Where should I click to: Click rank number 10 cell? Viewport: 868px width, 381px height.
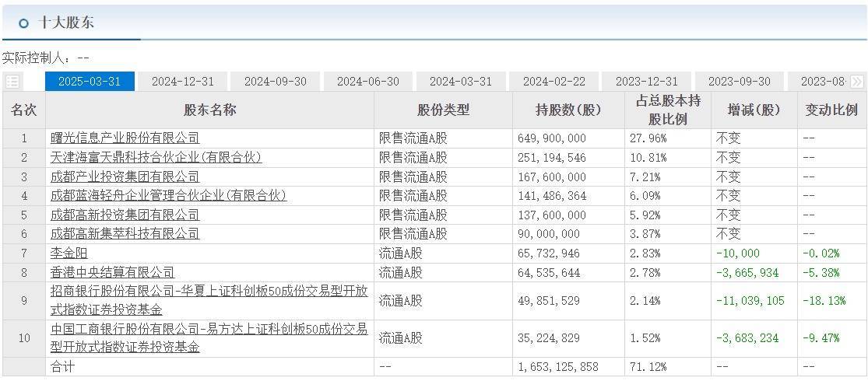click(24, 338)
